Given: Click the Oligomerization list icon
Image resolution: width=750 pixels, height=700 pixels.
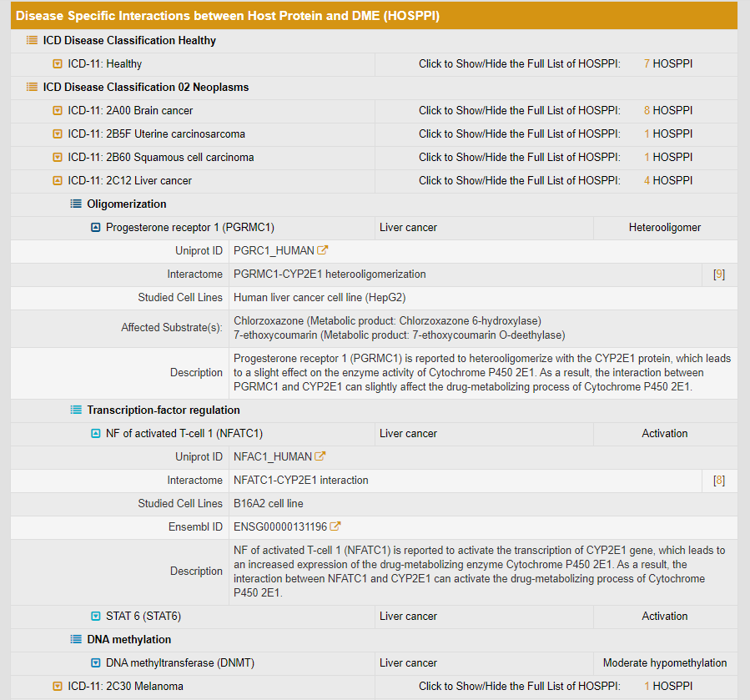Looking at the screenshot, I should pos(76,204).
